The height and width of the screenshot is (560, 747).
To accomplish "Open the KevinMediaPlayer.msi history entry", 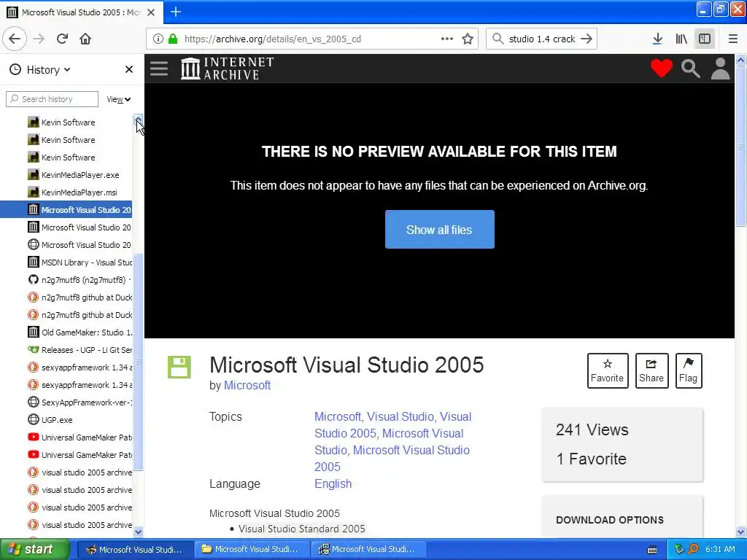I will [x=73, y=192].
